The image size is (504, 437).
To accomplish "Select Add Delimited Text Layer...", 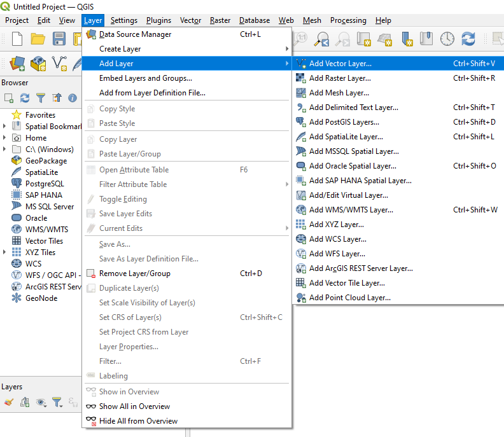I will pos(398,108).
